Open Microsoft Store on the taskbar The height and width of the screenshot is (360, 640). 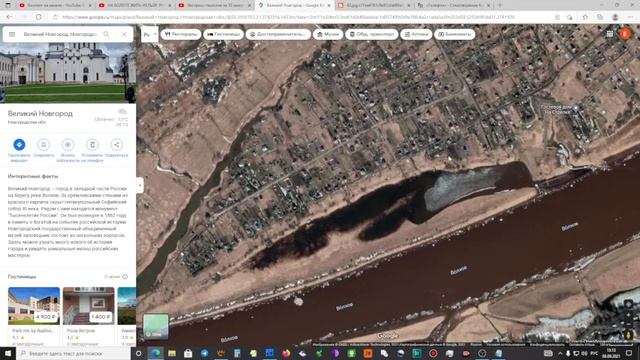click(188, 353)
